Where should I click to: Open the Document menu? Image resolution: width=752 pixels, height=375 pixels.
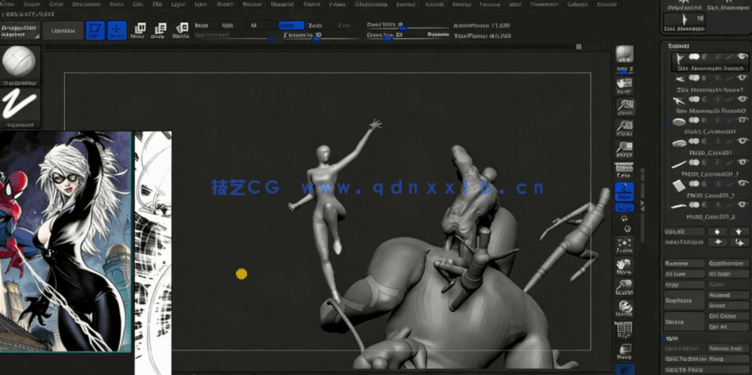pyautogui.click(x=85, y=4)
